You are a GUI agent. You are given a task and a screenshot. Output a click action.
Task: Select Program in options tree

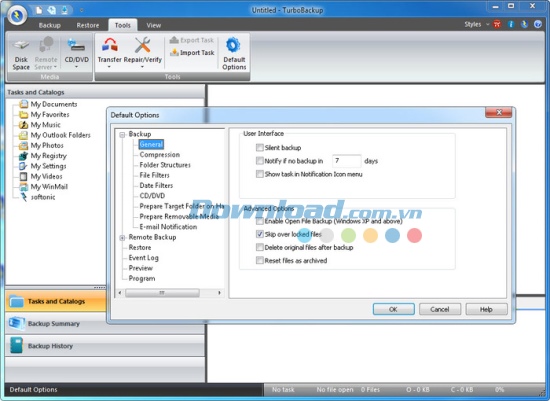(x=142, y=279)
